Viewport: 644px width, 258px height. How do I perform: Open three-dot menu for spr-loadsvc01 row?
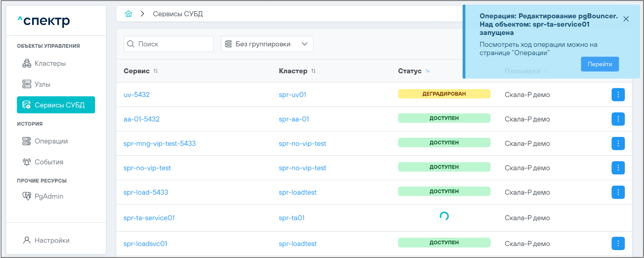[618, 243]
